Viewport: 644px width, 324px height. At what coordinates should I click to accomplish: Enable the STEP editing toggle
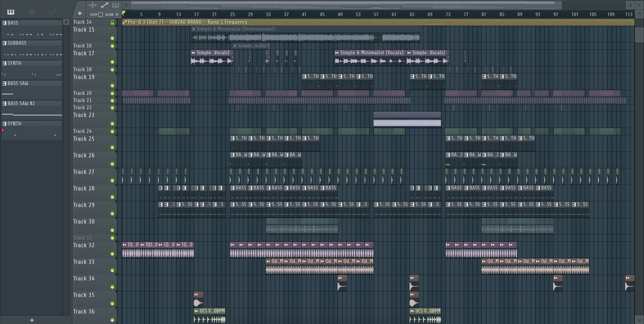click(x=100, y=15)
